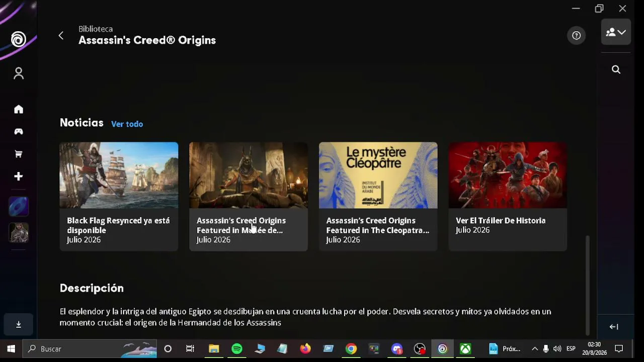644x362 pixels.
Task: Collapse the right side panel arrow
Action: point(614,327)
